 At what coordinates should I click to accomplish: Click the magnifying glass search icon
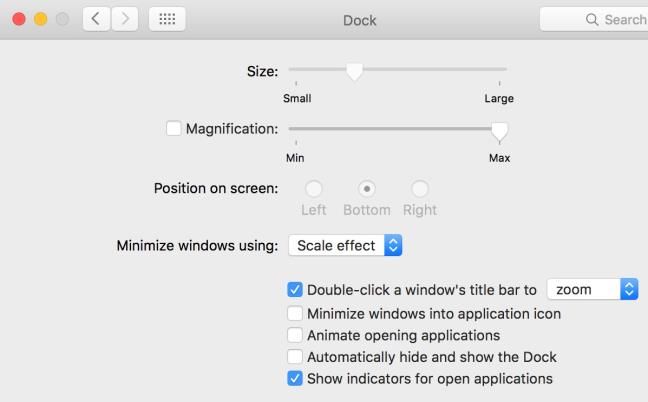[592, 19]
